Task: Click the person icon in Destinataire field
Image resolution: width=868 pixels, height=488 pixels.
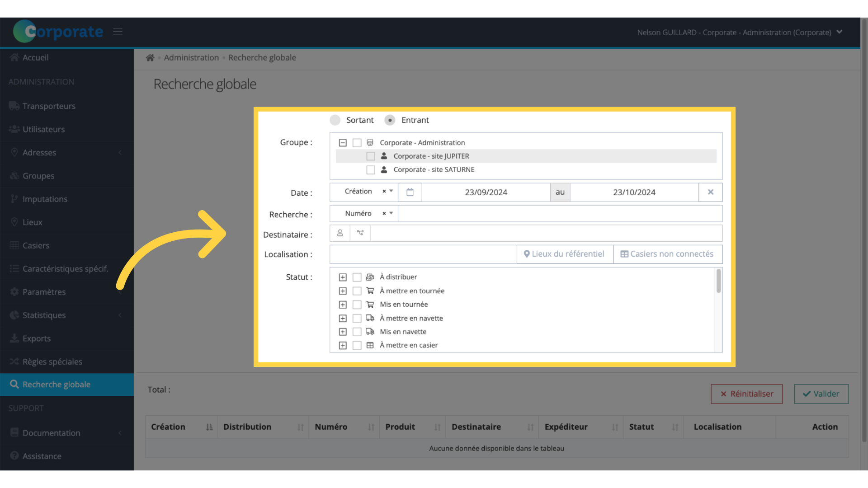Action: tap(340, 233)
